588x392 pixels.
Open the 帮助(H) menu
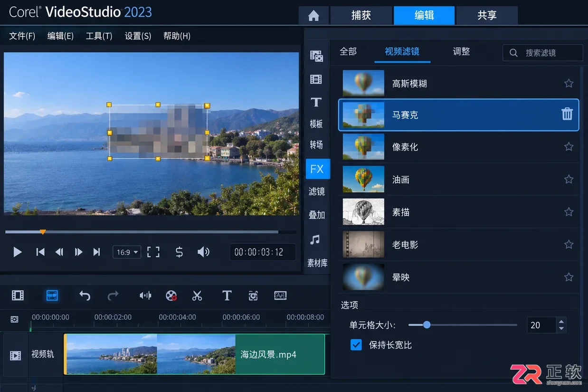(177, 36)
